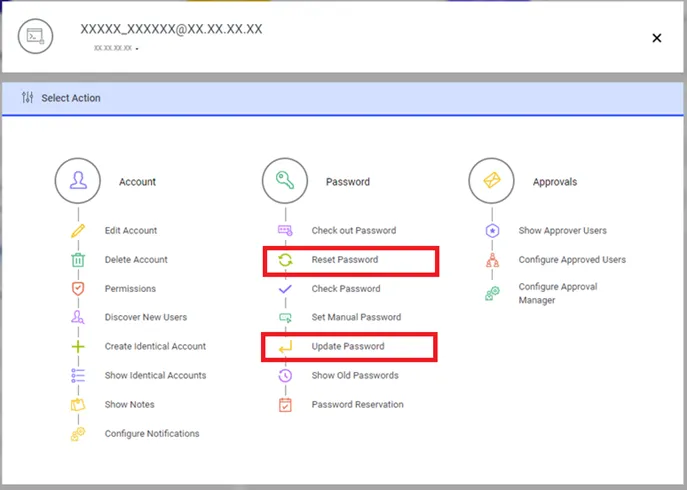687x490 pixels.
Task: Click the trash can icon for Delete Account
Action: click(78, 260)
